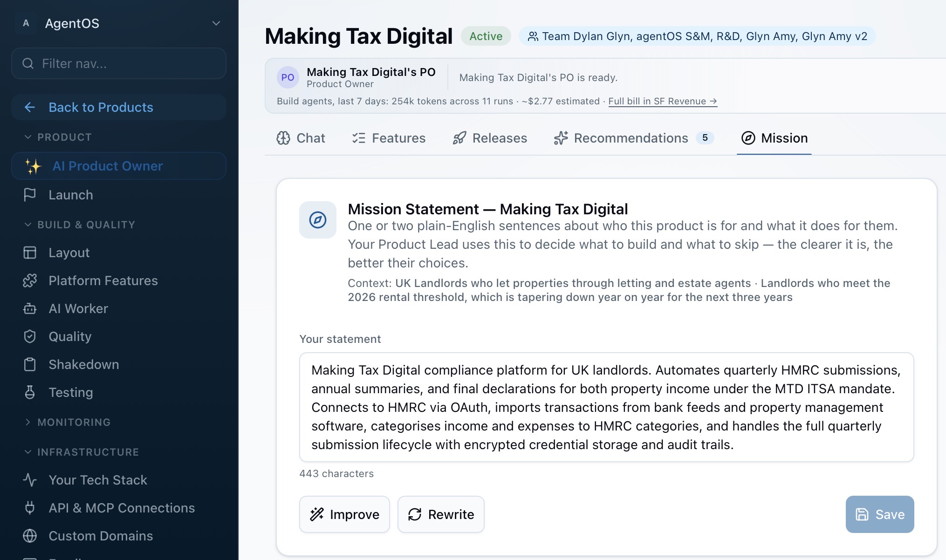Click inside the Your statement text area

606,407
